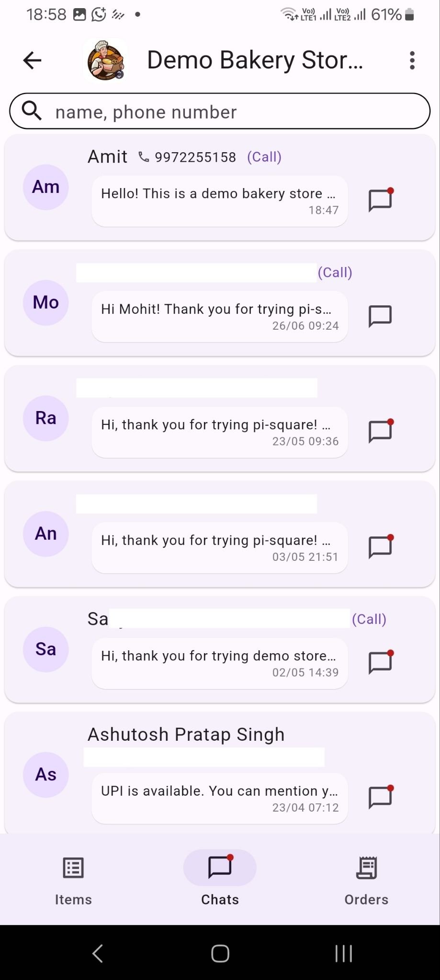440x980 pixels.
Task: Open message preview "Hello! This is a demo bakery store"
Action: pyautogui.click(x=219, y=201)
